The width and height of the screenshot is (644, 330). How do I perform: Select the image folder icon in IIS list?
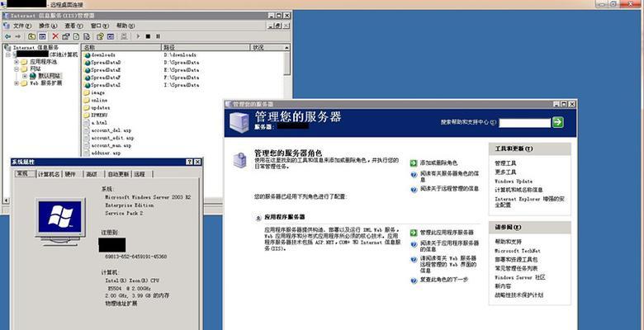click(87, 92)
